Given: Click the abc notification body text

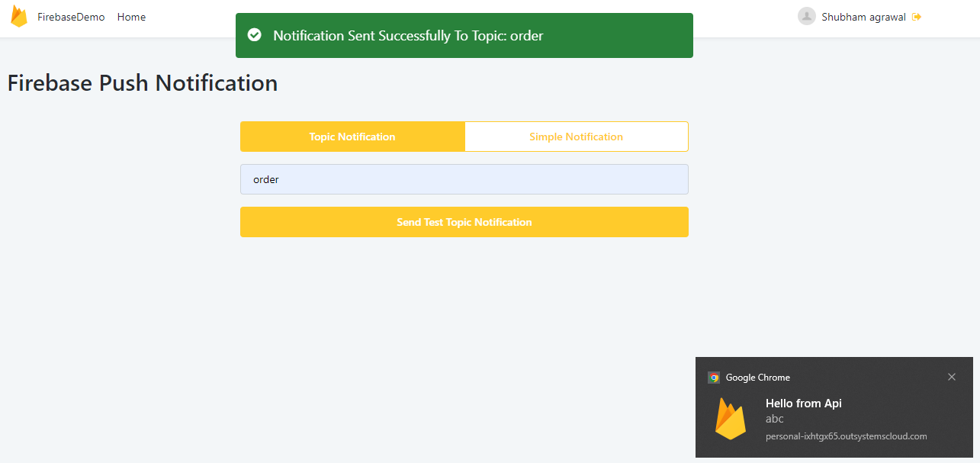Looking at the screenshot, I should point(774,419).
